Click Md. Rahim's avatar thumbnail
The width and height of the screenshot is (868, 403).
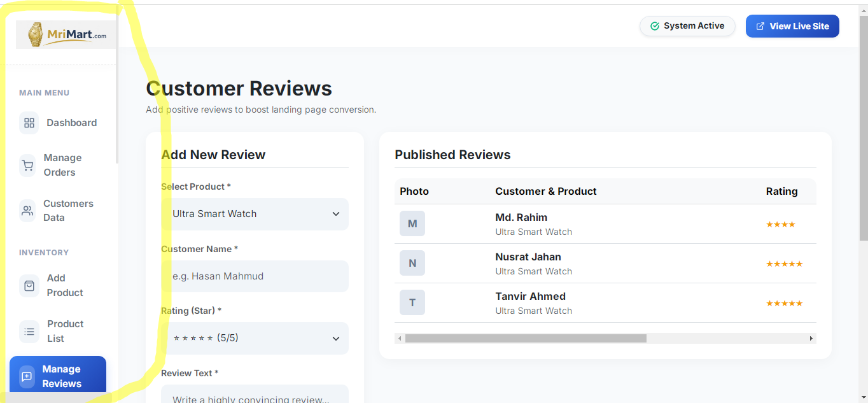(412, 223)
